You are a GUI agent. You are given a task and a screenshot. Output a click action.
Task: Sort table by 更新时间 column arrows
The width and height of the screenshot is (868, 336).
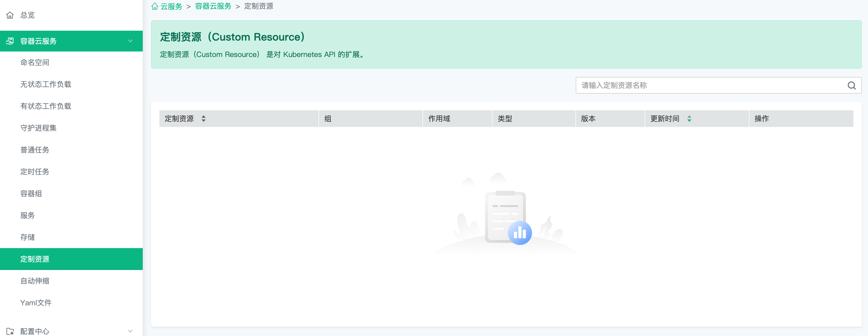[689, 119]
